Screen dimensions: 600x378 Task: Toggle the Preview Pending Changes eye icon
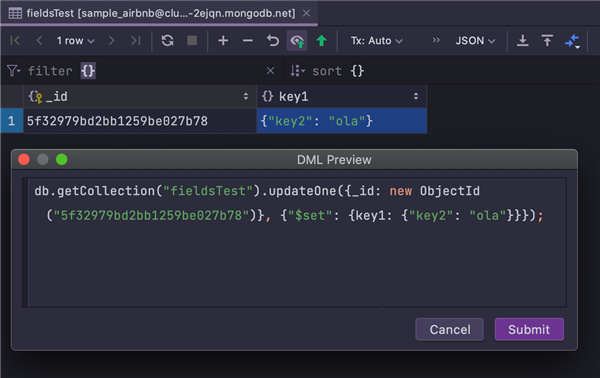click(297, 41)
